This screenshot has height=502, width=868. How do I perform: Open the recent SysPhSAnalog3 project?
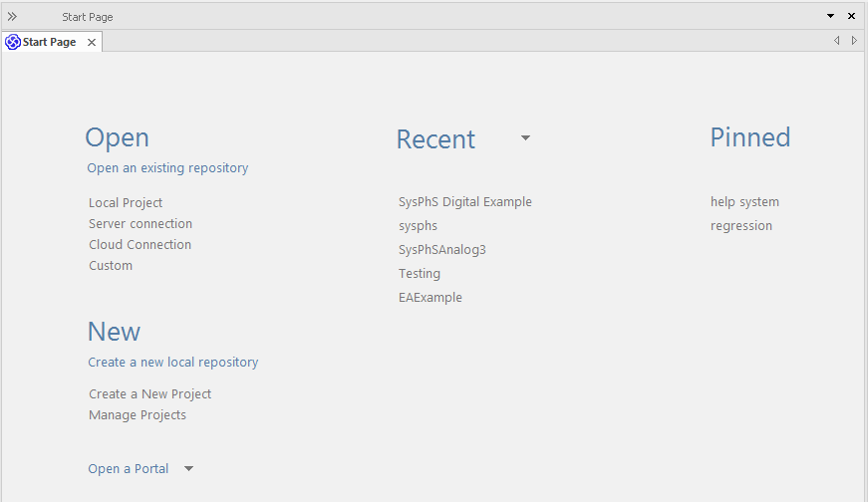coord(442,250)
